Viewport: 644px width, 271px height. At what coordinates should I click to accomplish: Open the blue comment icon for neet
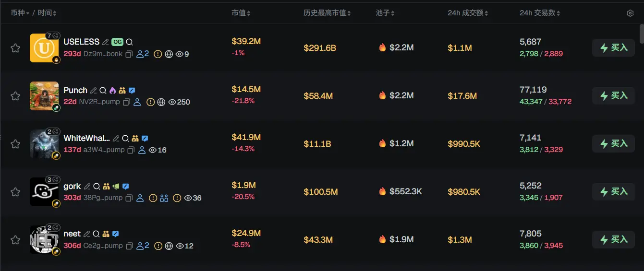(x=116, y=234)
